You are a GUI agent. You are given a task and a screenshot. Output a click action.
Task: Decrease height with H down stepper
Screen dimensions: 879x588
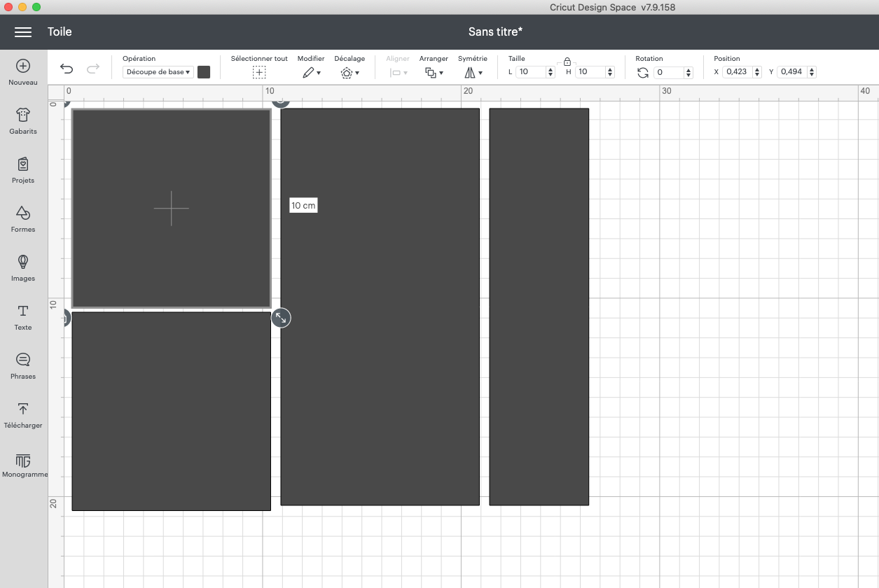(610, 75)
